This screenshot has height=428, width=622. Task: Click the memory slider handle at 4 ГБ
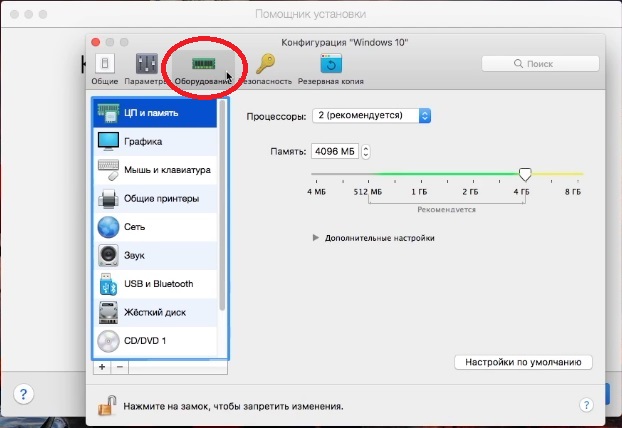[525, 174]
